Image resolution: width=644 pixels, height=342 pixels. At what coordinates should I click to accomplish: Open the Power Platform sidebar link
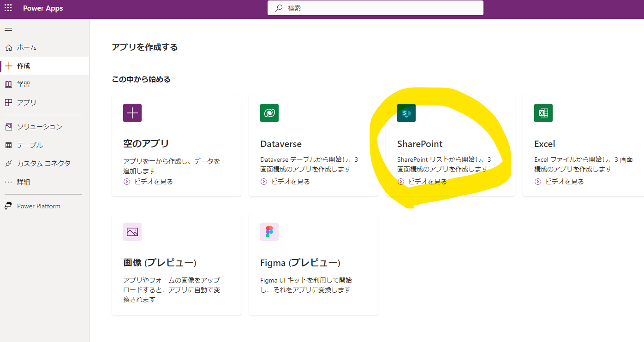[44, 206]
